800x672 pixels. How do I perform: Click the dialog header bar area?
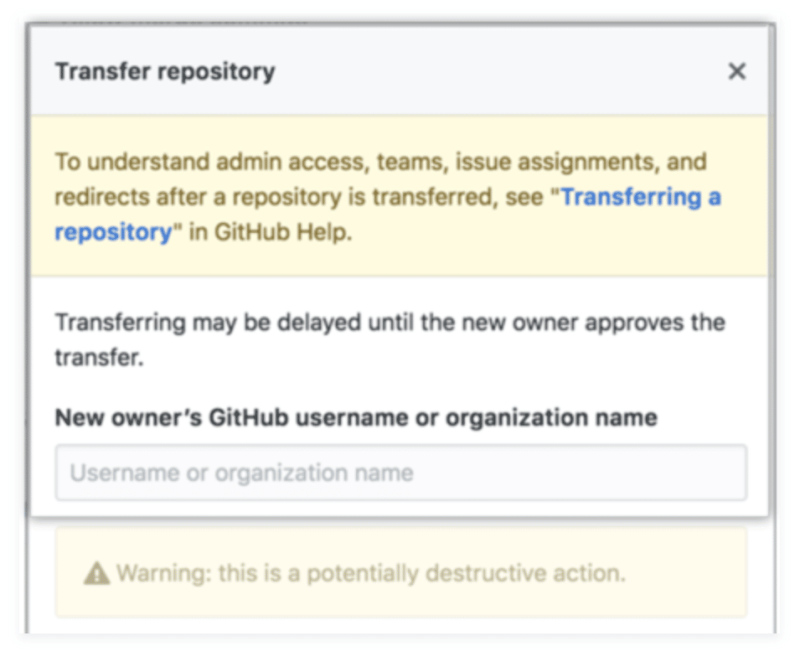click(400, 71)
